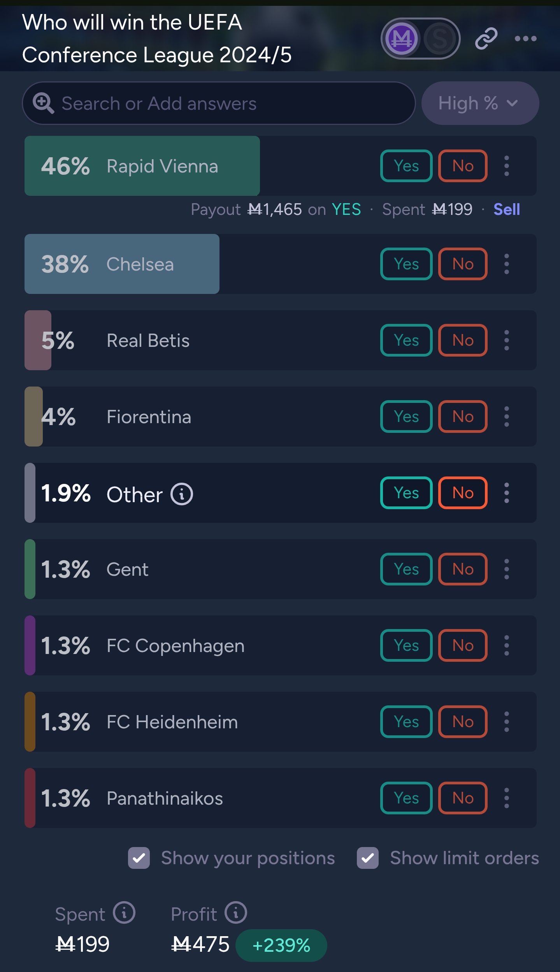Toggle Show limit orders checkbox
The image size is (560, 972).
pos(368,858)
